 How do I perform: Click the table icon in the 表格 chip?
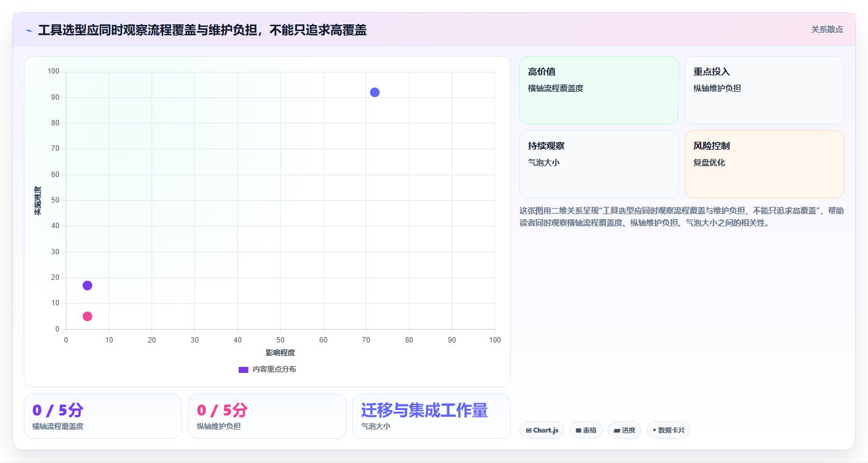click(578, 430)
